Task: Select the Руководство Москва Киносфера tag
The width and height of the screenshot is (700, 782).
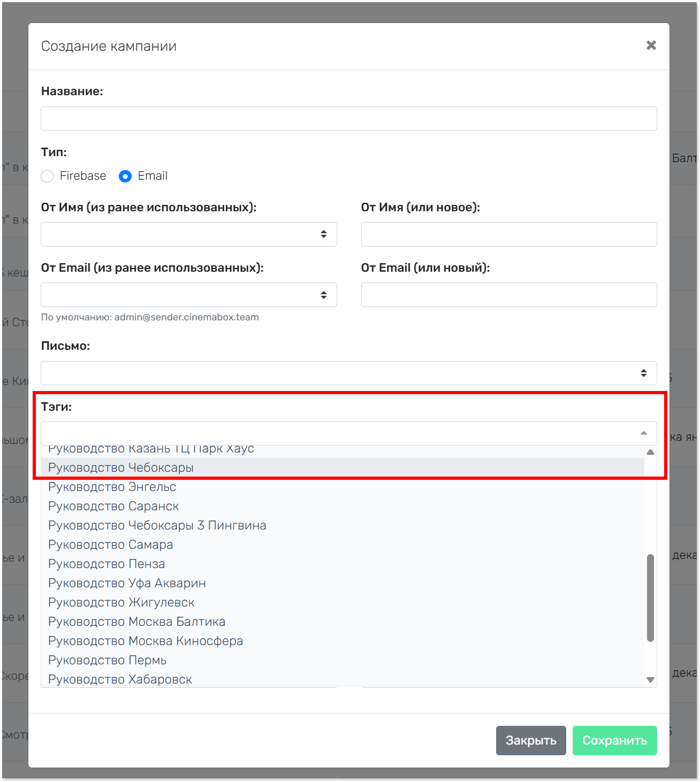Action: coord(146,641)
